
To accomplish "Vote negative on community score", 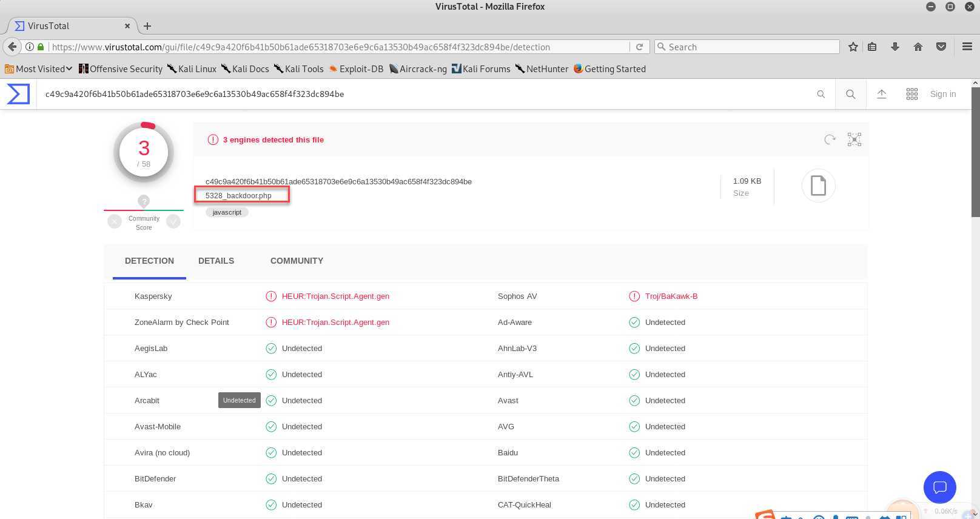I will 115,222.
